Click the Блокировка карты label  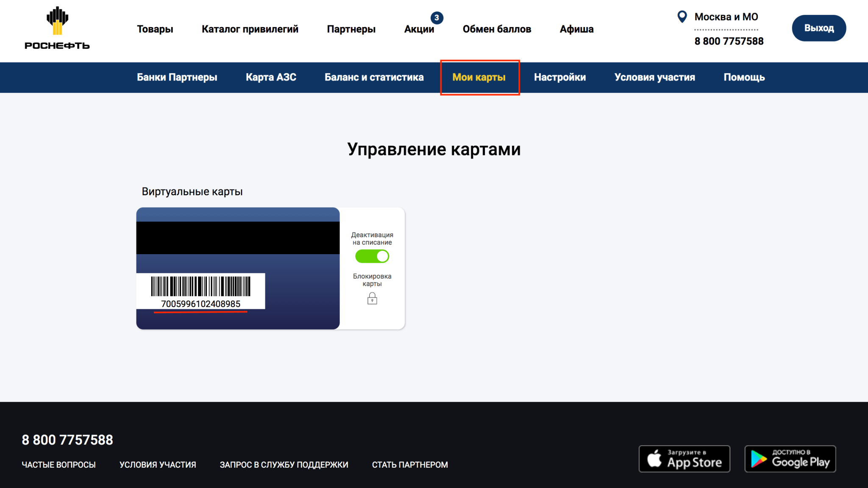pyautogui.click(x=372, y=280)
